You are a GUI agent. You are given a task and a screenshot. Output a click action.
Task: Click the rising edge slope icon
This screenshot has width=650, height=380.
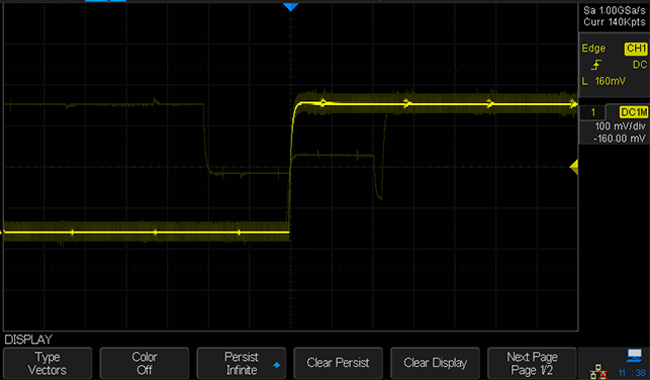596,65
